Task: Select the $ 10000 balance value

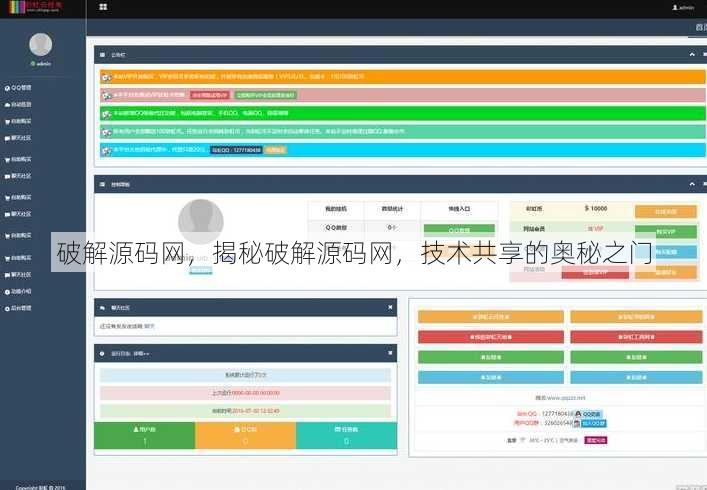Action: (x=596, y=208)
